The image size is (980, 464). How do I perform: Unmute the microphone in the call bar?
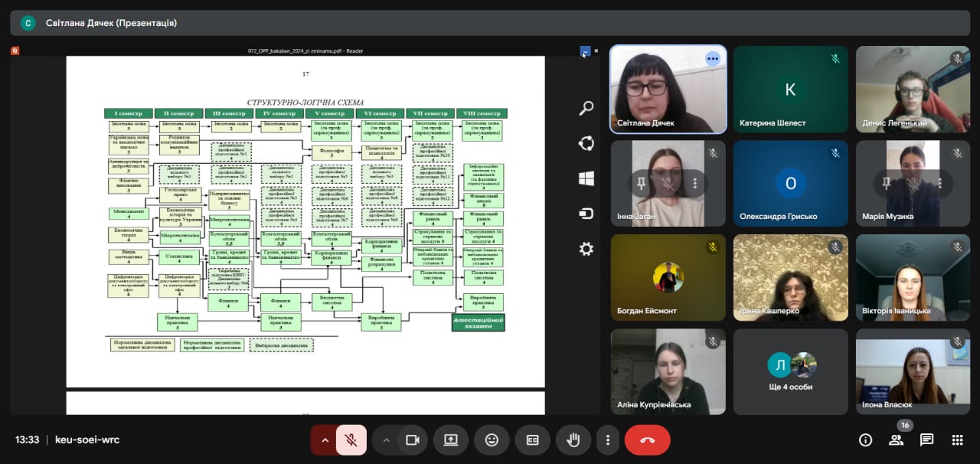(x=351, y=440)
